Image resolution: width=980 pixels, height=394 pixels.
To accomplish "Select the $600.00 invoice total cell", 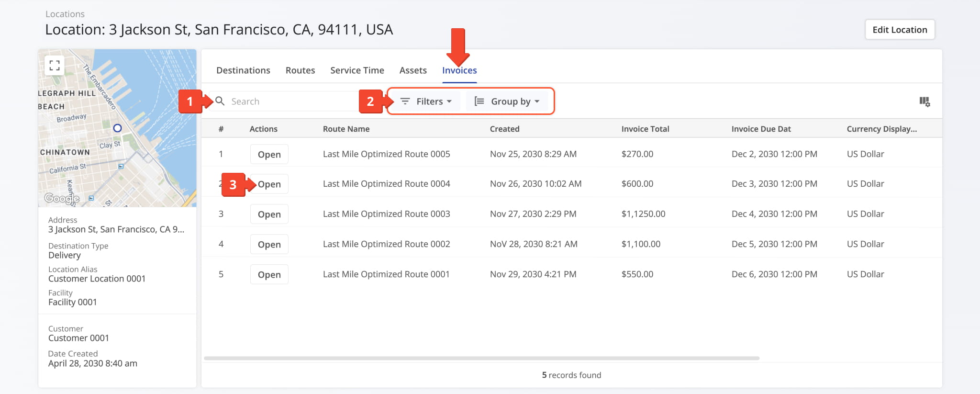I will coord(637,184).
